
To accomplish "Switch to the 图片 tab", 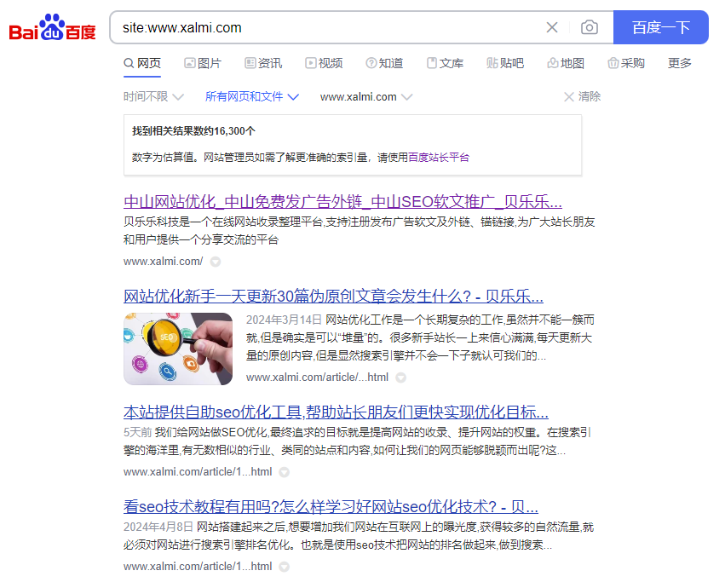I will tap(203, 63).
